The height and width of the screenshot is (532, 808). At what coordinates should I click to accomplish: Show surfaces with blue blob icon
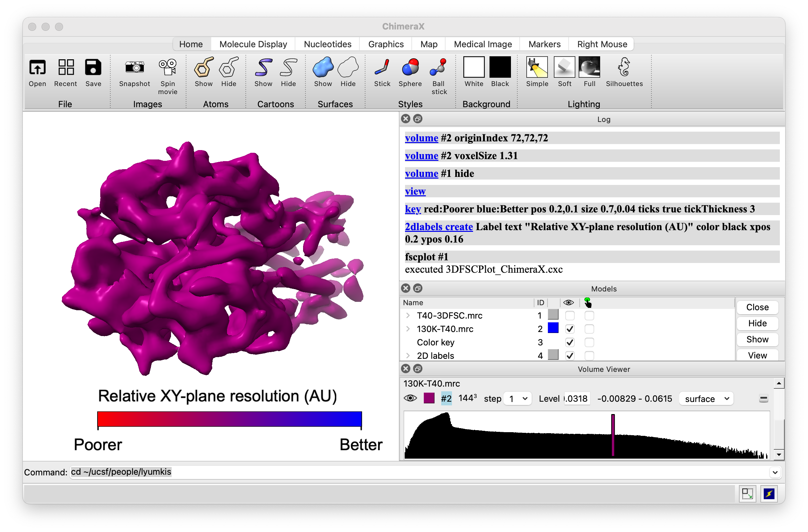click(x=323, y=68)
